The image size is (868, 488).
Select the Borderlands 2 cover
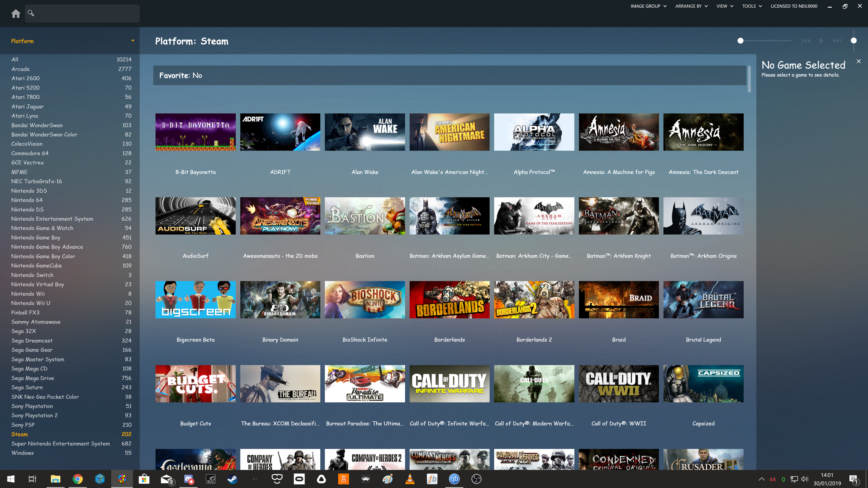[x=534, y=300]
